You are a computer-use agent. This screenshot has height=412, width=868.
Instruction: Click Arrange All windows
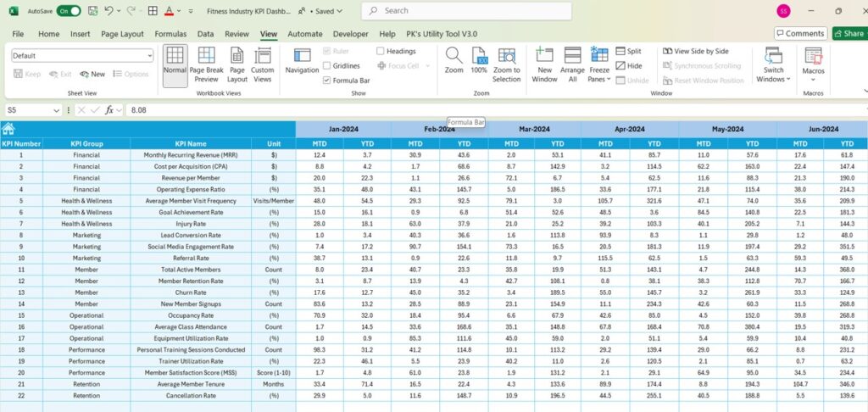click(x=572, y=65)
